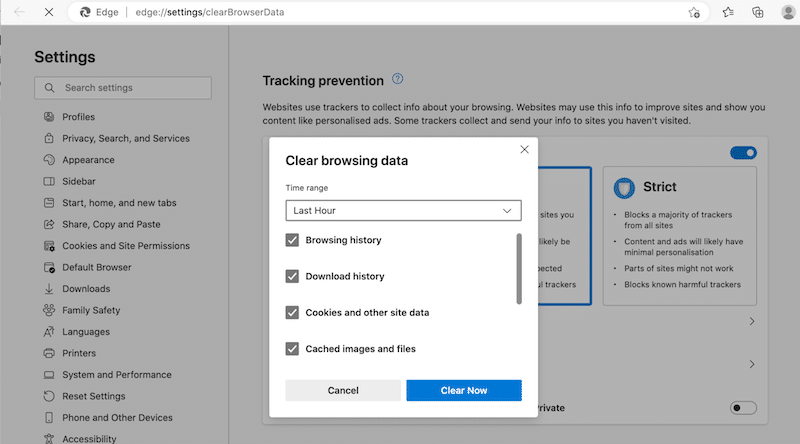Open the user profile avatar
Screen dimensions: 800x444
[x=788, y=12]
